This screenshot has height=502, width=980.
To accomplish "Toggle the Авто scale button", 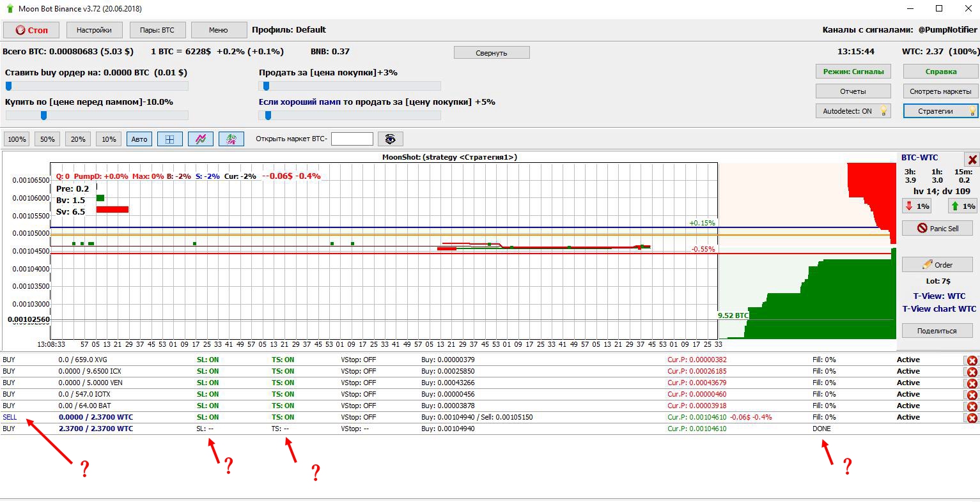I will [139, 139].
